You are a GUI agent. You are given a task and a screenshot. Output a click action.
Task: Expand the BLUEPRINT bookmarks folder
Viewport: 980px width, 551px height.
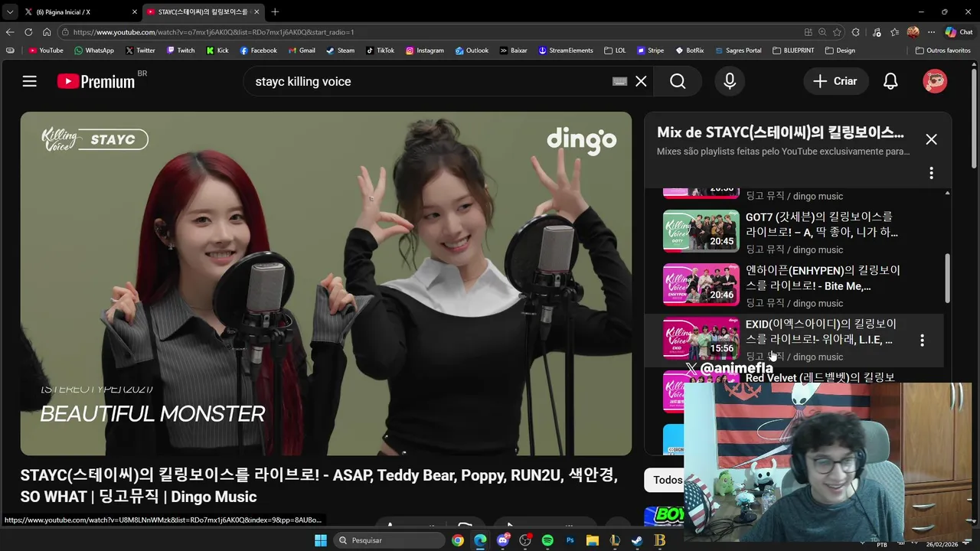pos(793,51)
